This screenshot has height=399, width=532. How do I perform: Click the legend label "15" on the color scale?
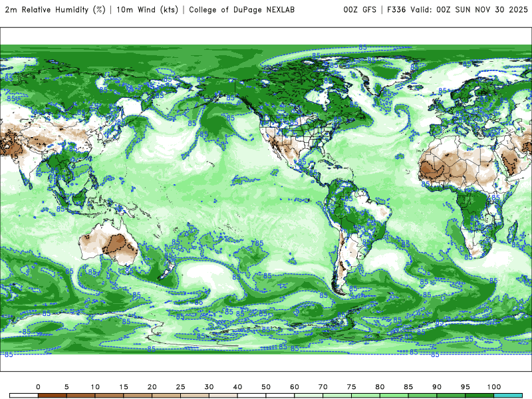click(124, 387)
